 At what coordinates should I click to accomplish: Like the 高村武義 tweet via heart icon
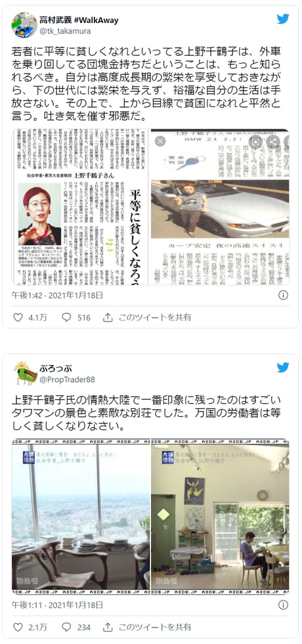[x=18, y=317]
